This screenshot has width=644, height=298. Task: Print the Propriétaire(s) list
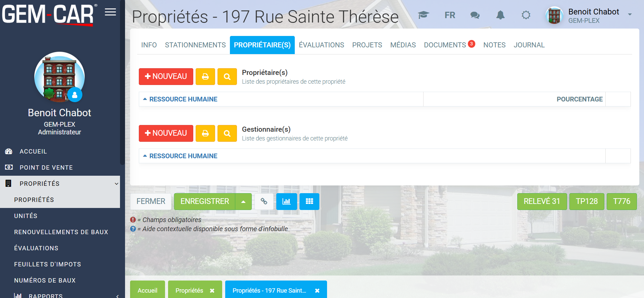(x=205, y=77)
